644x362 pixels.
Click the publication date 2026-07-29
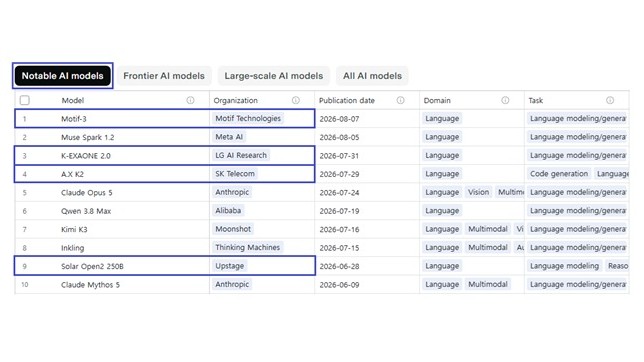point(339,174)
